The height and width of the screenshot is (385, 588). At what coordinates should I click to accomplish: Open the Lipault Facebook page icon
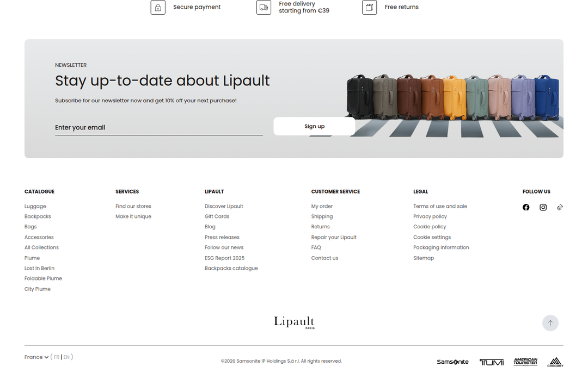point(526,207)
